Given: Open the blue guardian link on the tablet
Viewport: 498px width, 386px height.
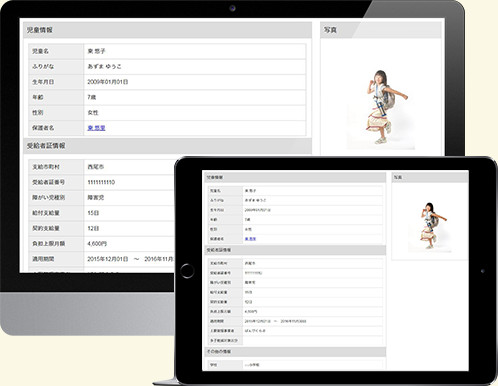Looking at the screenshot, I should point(250,239).
